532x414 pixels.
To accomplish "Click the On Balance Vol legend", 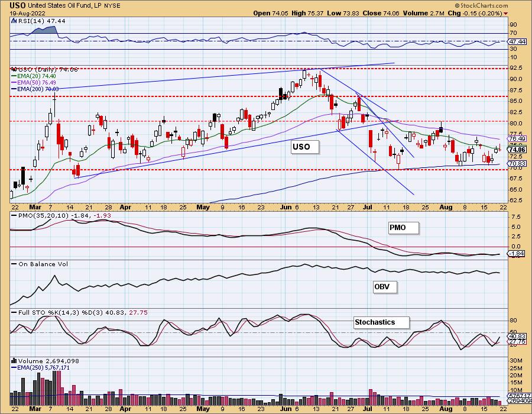I will (x=40, y=264).
